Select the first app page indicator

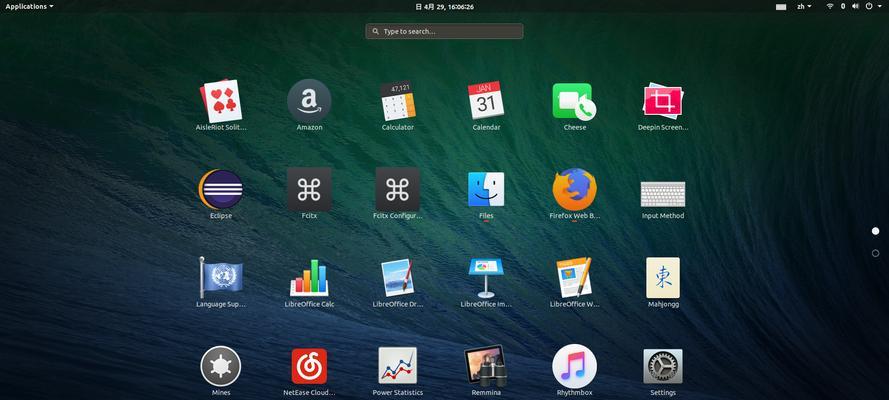coord(875,231)
